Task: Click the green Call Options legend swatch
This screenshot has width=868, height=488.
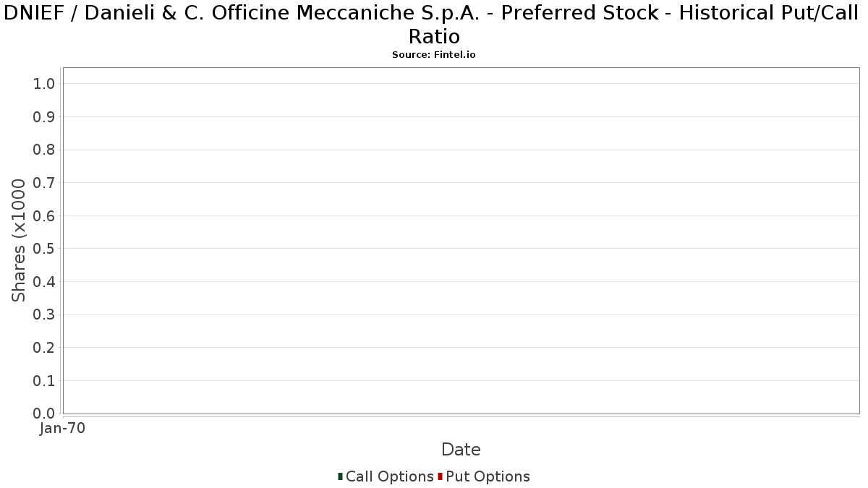Action: click(x=340, y=476)
